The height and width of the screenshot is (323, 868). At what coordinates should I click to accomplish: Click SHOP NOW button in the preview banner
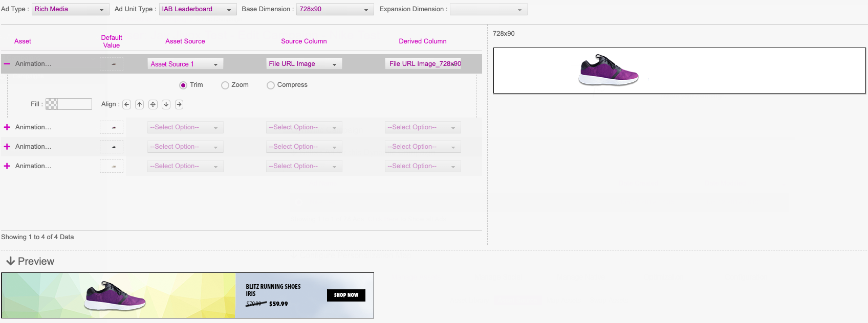coord(346,295)
